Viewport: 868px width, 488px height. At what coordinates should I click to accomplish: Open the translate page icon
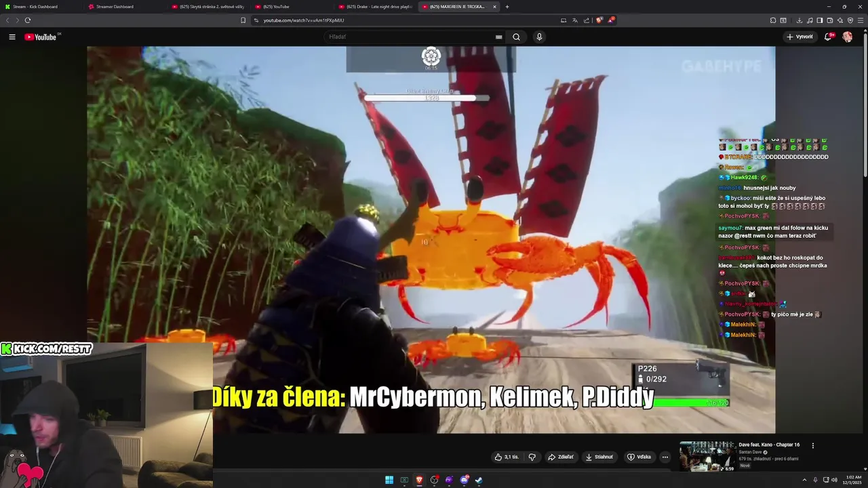pos(575,20)
